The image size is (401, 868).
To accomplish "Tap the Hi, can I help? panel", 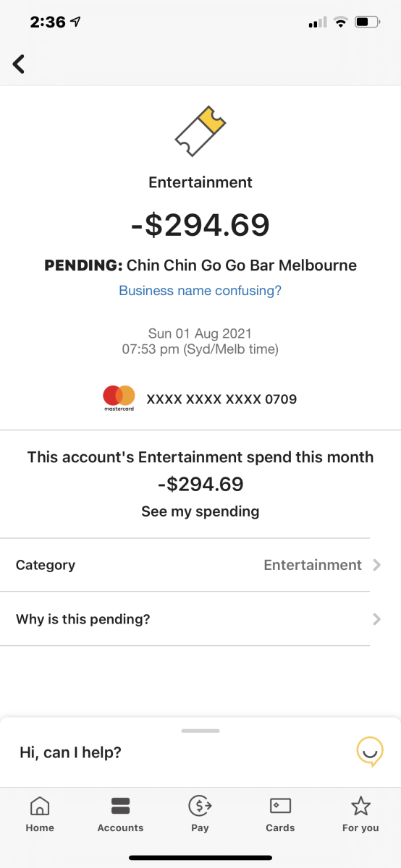I will [x=200, y=752].
